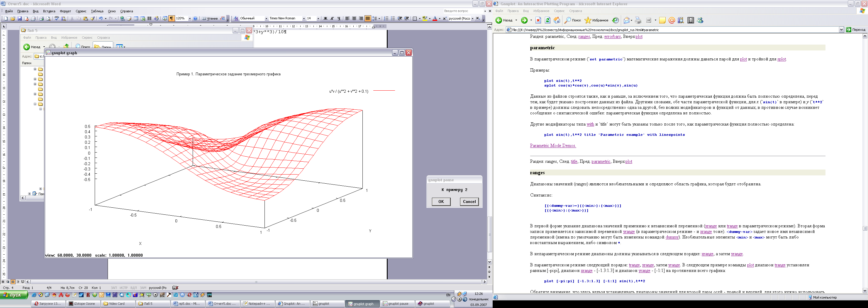
Task: Open the Справка menu in Internet Explorer
Action: (x=576, y=11)
